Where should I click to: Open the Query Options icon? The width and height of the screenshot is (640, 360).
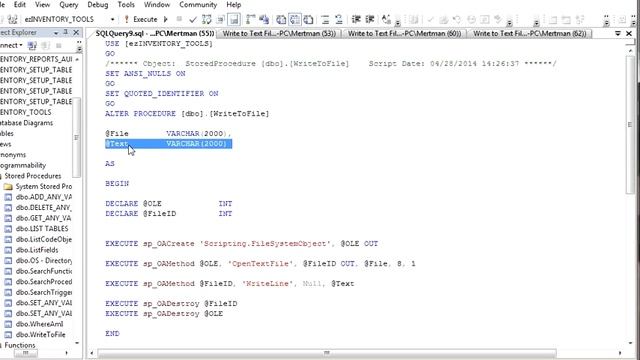click(221, 19)
